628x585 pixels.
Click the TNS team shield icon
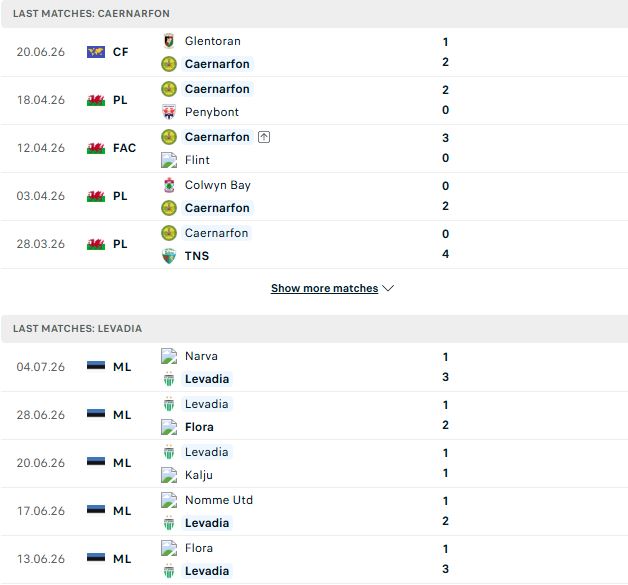[169, 256]
